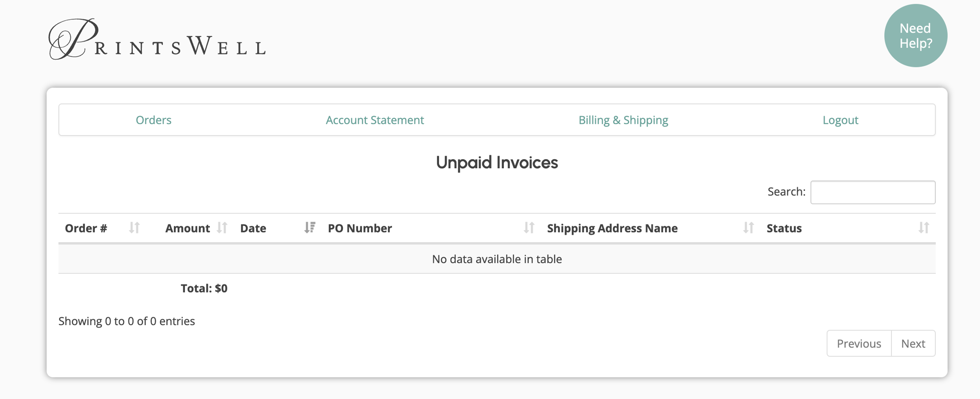Open the Need Help? bubble
The image size is (980, 399).
915,36
